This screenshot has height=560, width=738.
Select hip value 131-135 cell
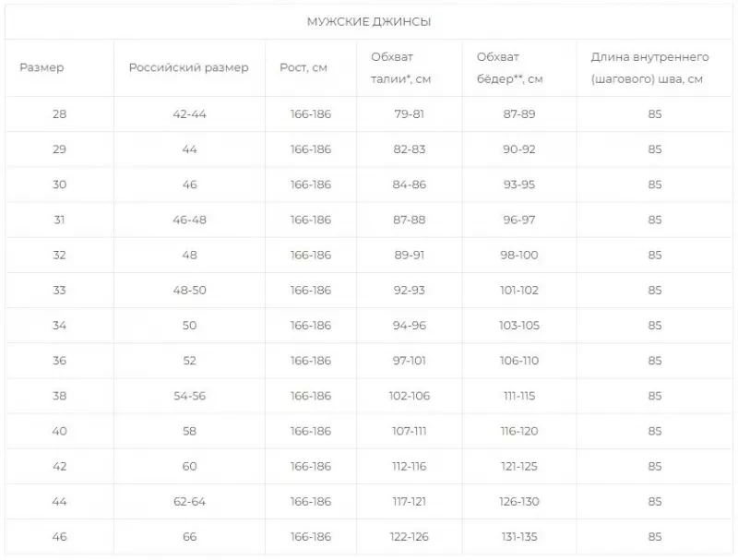click(x=519, y=536)
